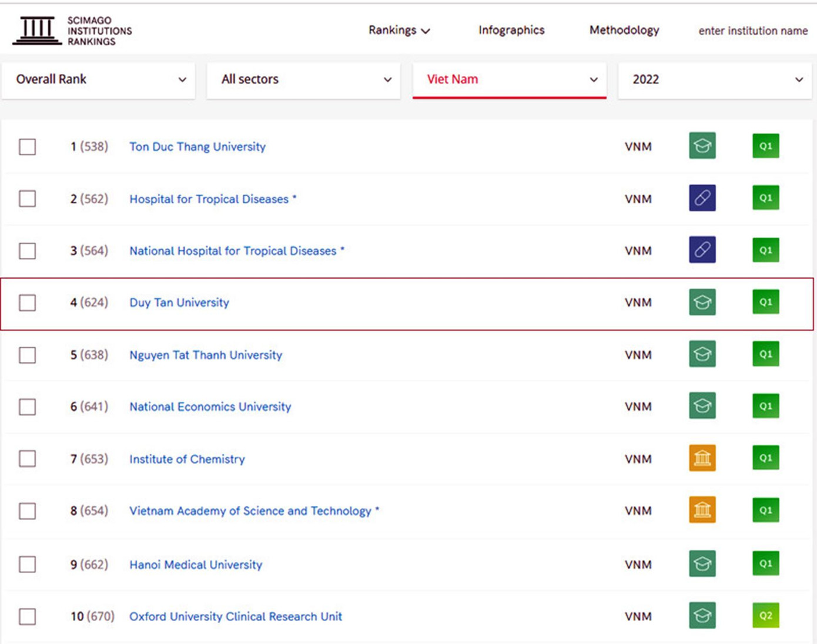
Task: Click the enter institution name search field
Action: [752, 31]
